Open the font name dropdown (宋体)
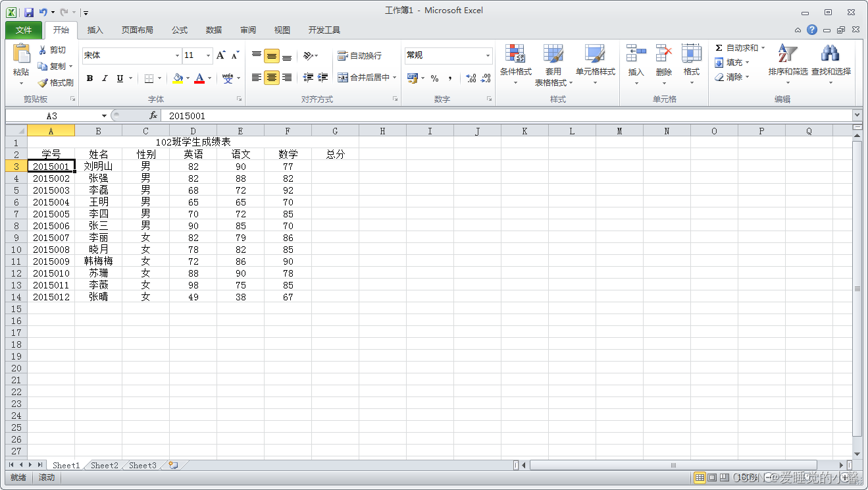868x490 pixels. (x=177, y=55)
